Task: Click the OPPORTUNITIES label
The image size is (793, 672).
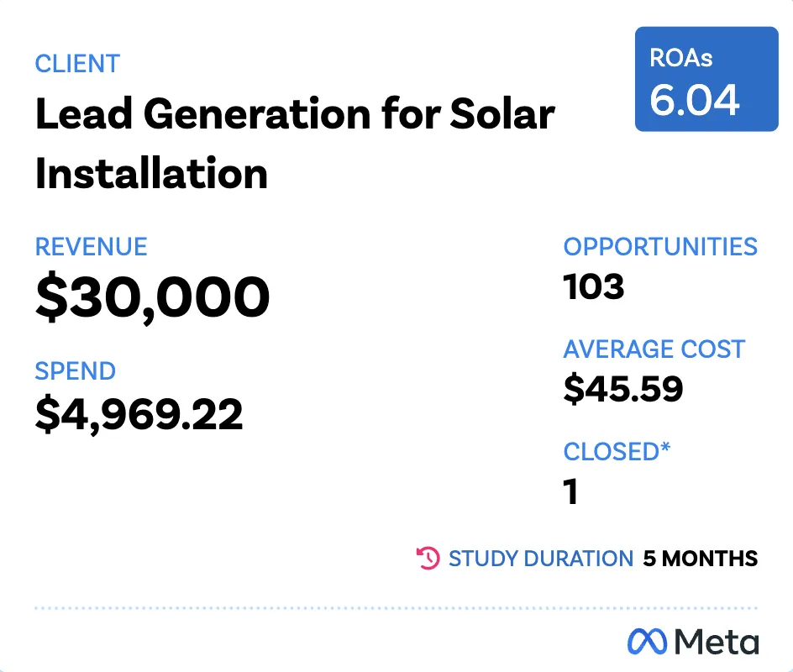Action: pyautogui.click(x=660, y=247)
